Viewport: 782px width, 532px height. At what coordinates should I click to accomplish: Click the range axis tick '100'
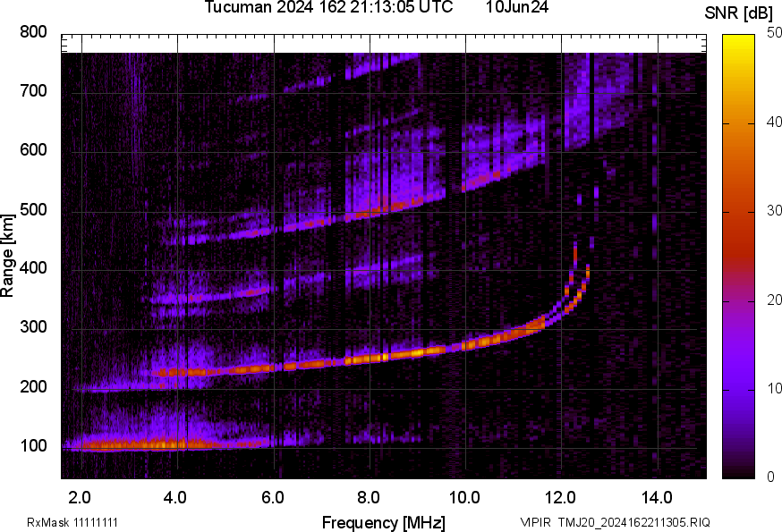[x=33, y=446]
